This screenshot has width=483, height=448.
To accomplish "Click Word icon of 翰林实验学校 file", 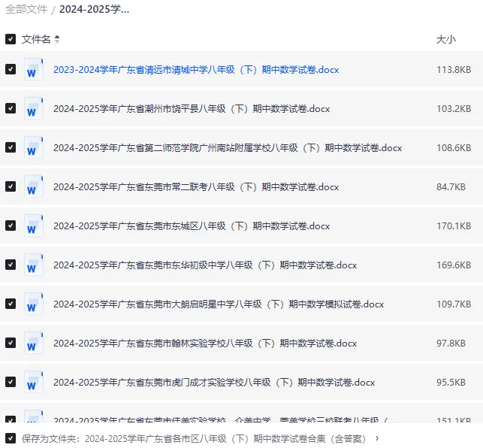I will coord(34,343).
